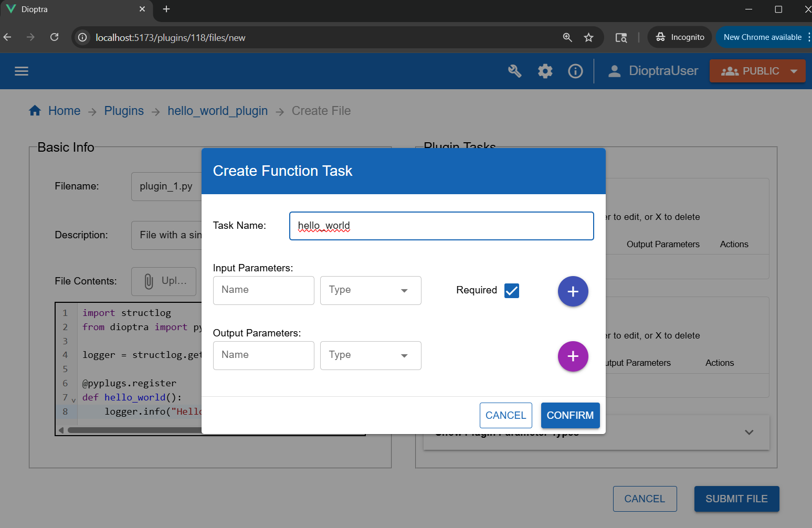Screen dimensions: 812x528
Task: Uncheck the Required checkbox
Action: (511, 290)
